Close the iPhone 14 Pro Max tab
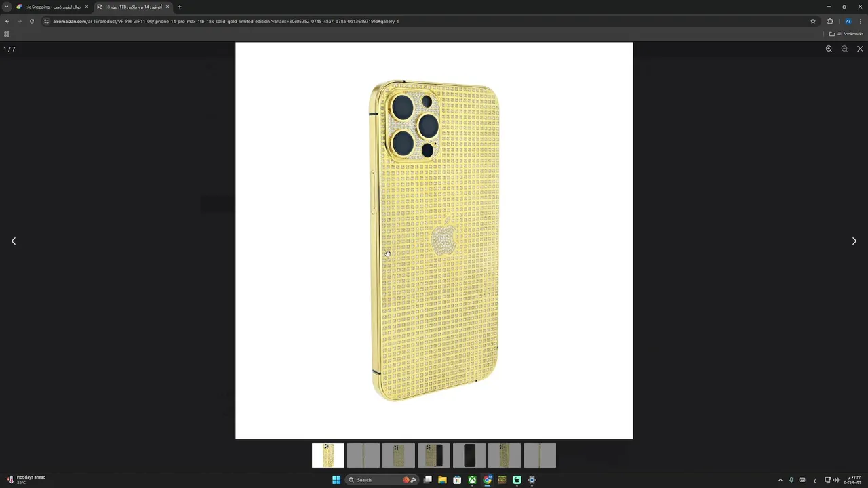The image size is (868, 488). pyautogui.click(x=167, y=7)
